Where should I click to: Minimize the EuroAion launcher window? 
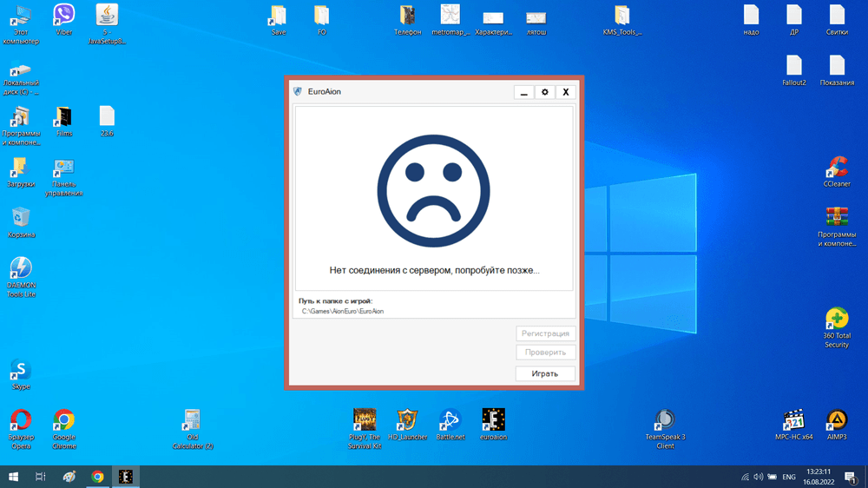(x=523, y=92)
